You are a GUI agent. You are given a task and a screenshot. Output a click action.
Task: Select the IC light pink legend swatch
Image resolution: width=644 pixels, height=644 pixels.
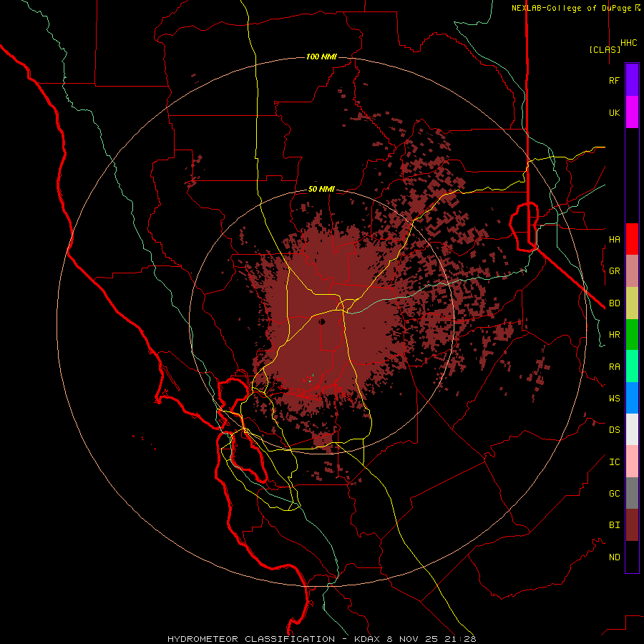pos(632,462)
